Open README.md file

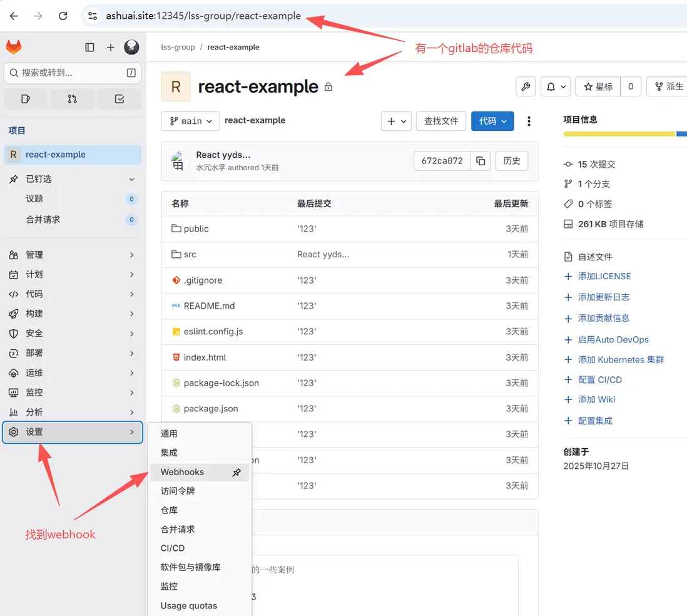click(x=209, y=306)
